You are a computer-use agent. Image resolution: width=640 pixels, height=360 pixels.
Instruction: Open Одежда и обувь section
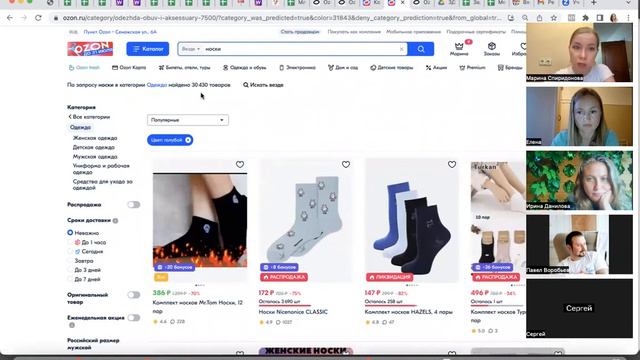pyautogui.click(x=245, y=68)
